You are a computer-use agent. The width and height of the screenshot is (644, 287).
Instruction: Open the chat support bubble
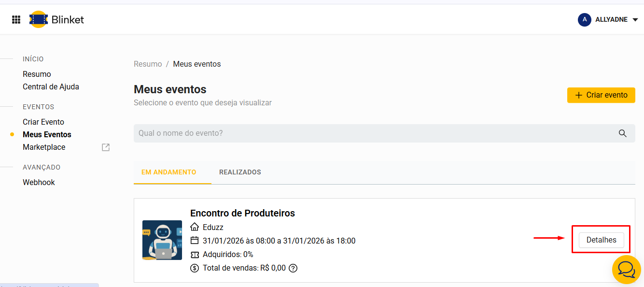(x=626, y=269)
